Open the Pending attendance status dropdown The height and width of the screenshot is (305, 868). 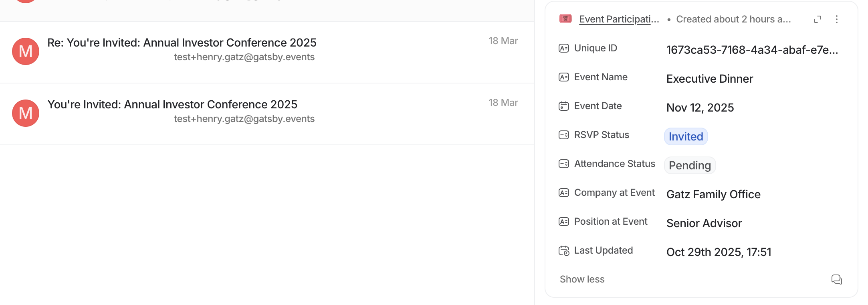[690, 165]
